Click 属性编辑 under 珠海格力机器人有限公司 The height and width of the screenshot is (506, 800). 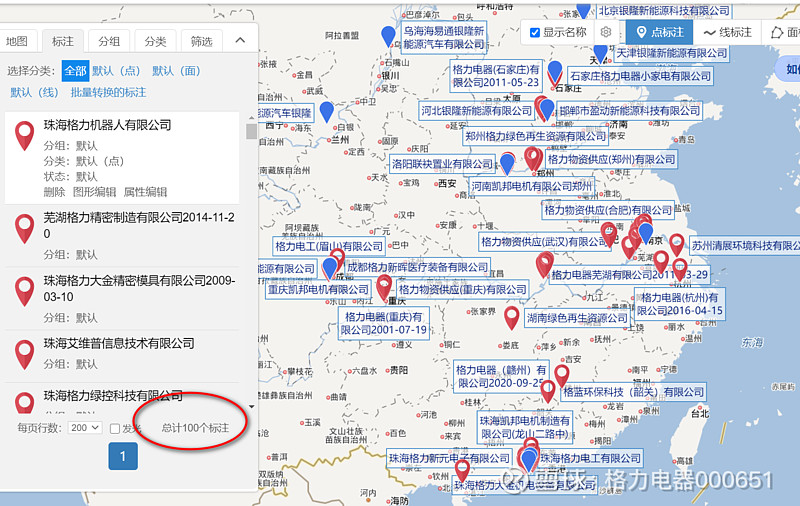(145, 192)
